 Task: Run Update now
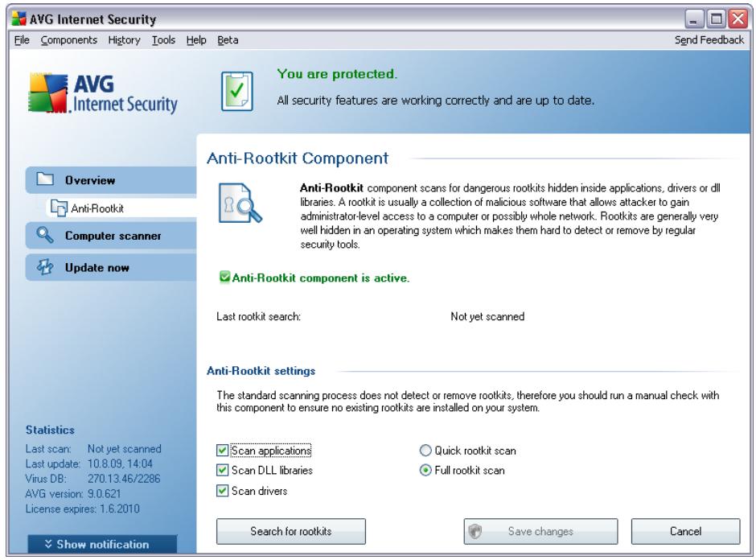click(111, 267)
